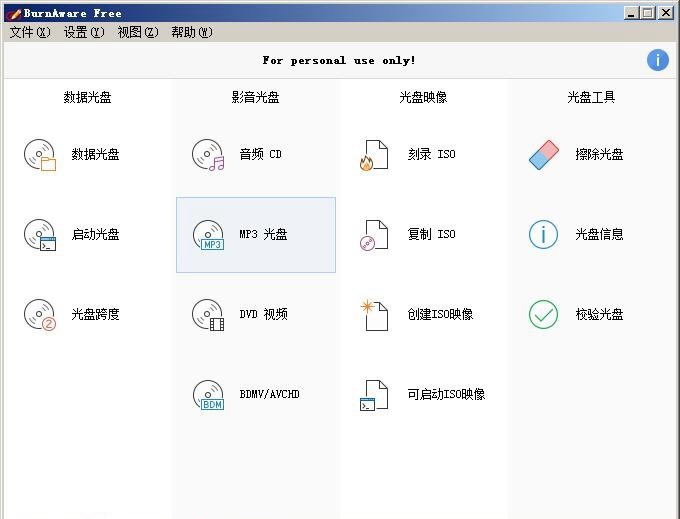Screen dimensions: 680x519
Task: Click the DVD 视频 label
Action: [x=263, y=314]
